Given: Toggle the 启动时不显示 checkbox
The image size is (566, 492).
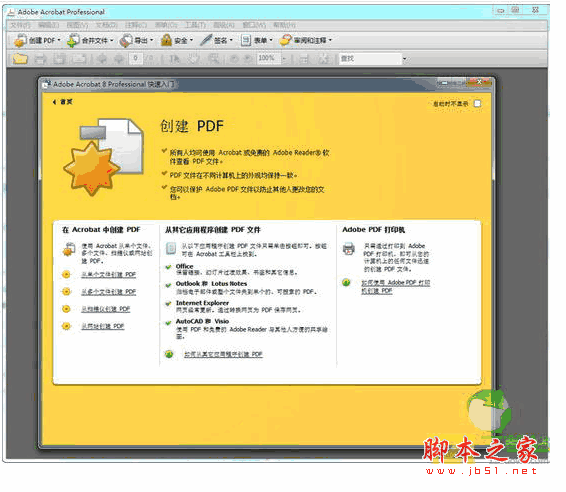Looking at the screenshot, I should click(x=477, y=104).
